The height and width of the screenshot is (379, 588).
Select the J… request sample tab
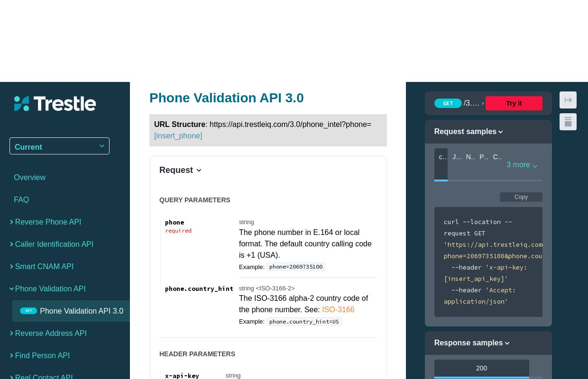tap(456, 157)
